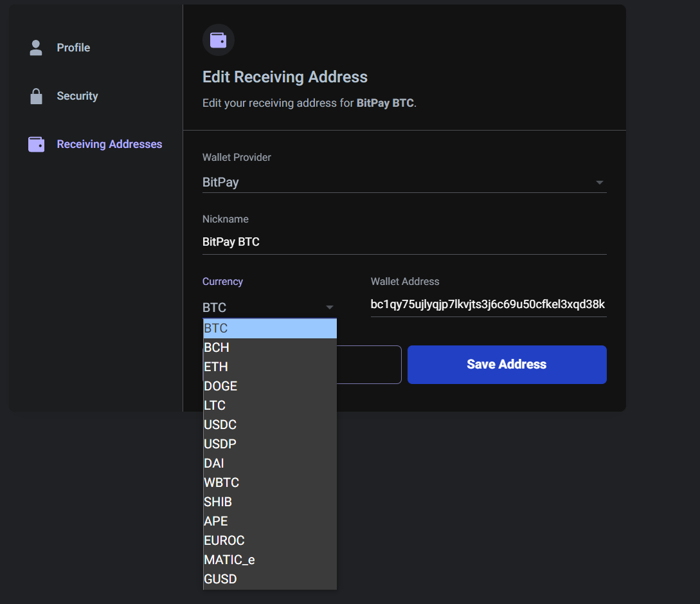
Task: Click the Wallet Provider dropdown arrow
Action: coord(600,183)
